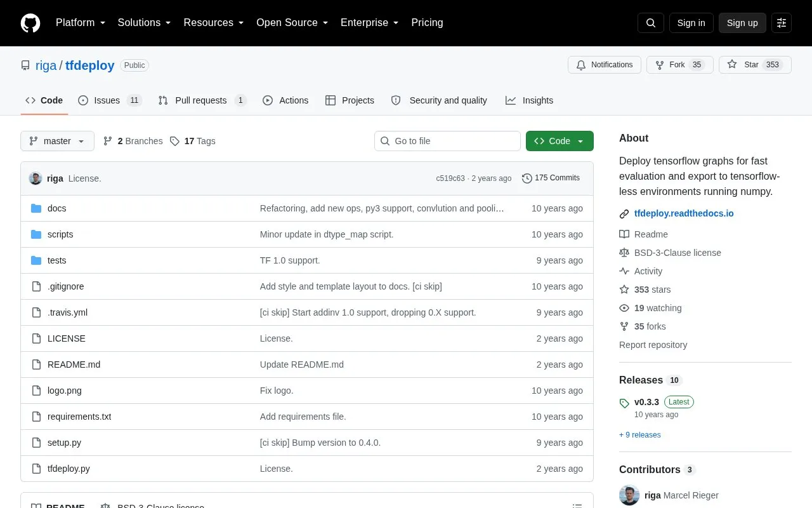Switch to the Actions tab
This screenshot has height=508, width=812.
click(x=285, y=100)
